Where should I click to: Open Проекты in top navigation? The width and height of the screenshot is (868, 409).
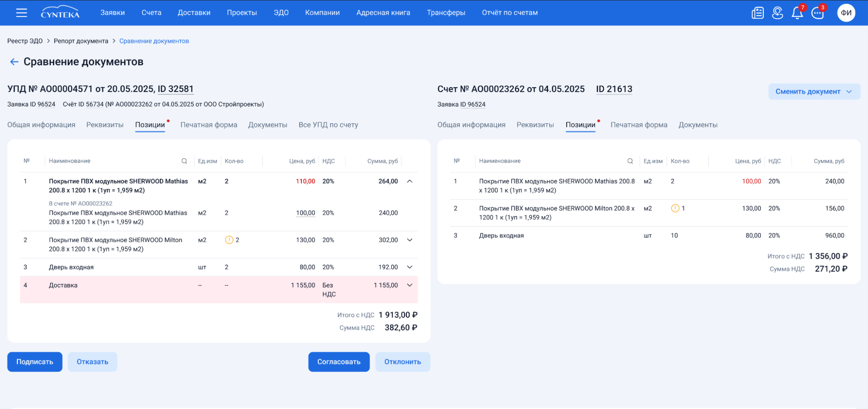[x=242, y=13]
